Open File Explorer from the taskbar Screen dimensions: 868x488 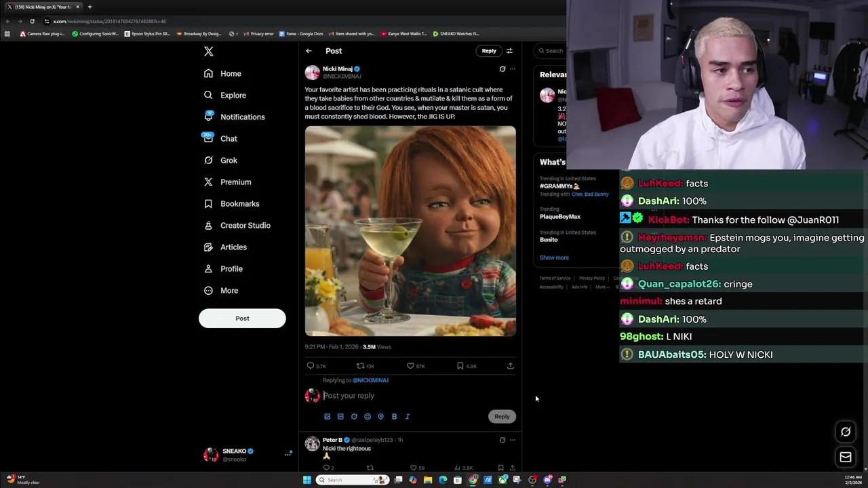(428, 480)
